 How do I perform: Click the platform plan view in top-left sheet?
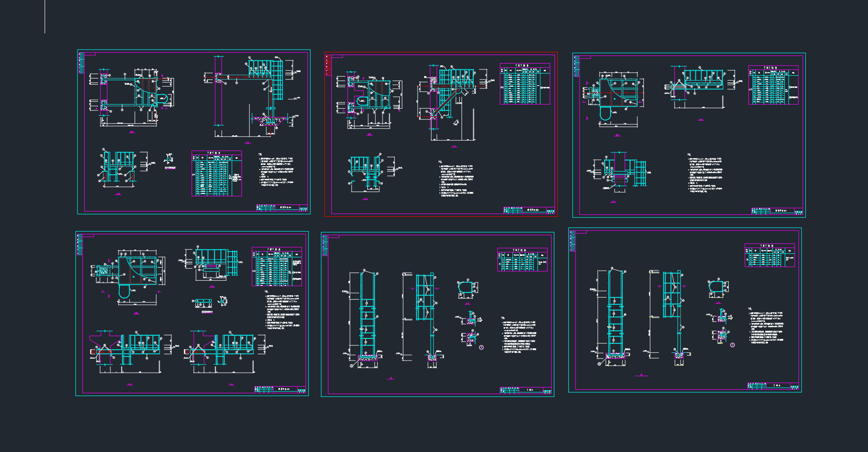(x=131, y=92)
